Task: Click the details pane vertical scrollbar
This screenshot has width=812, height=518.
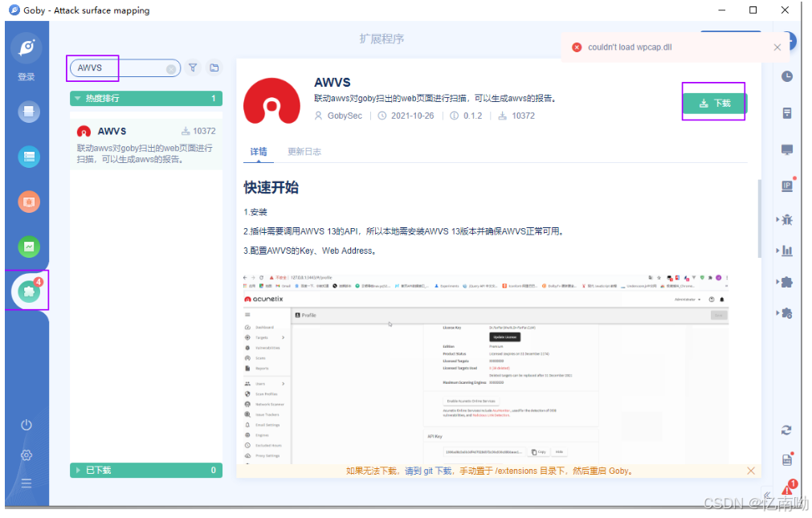Action: point(759,218)
